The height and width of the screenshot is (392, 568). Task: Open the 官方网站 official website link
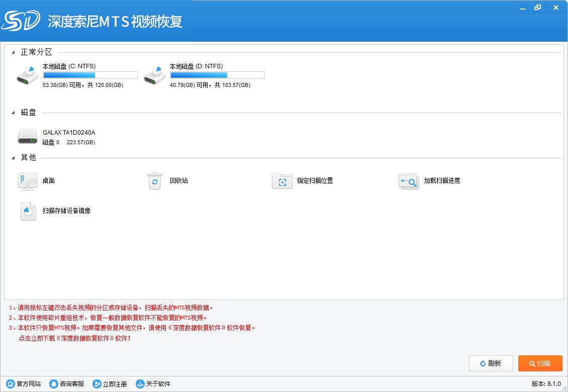tap(24, 384)
